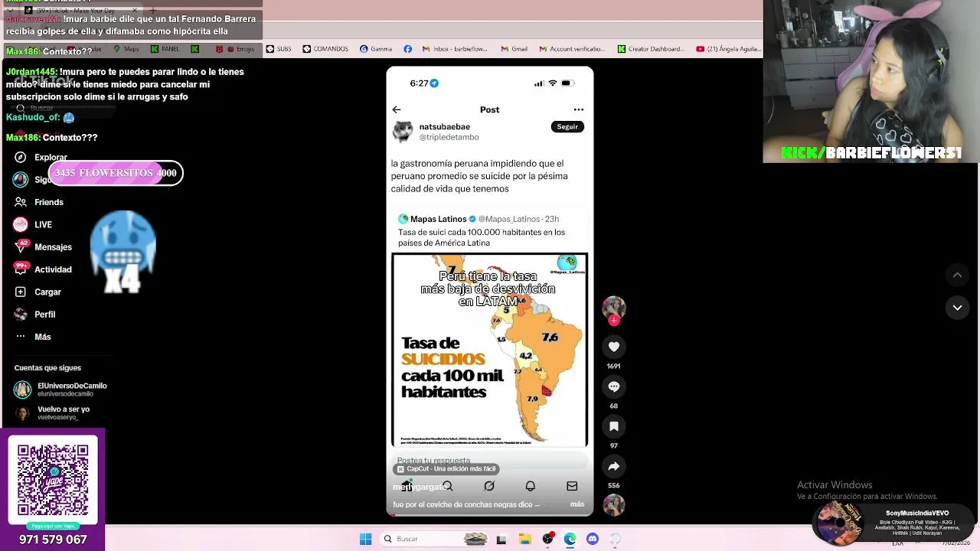Click the Grok slash icon in the phone post navbar

pyautogui.click(x=489, y=486)
